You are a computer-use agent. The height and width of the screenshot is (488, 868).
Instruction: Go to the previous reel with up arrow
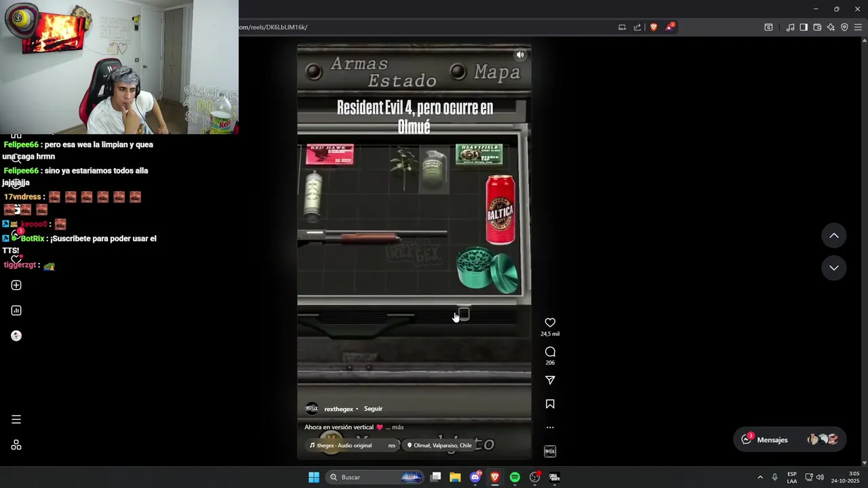(834, 235)
